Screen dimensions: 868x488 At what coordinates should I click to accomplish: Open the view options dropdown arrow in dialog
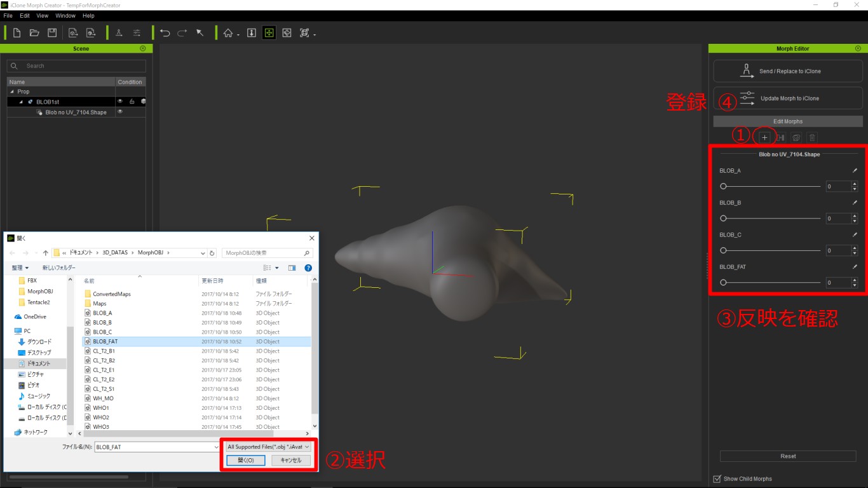(277, 268)
